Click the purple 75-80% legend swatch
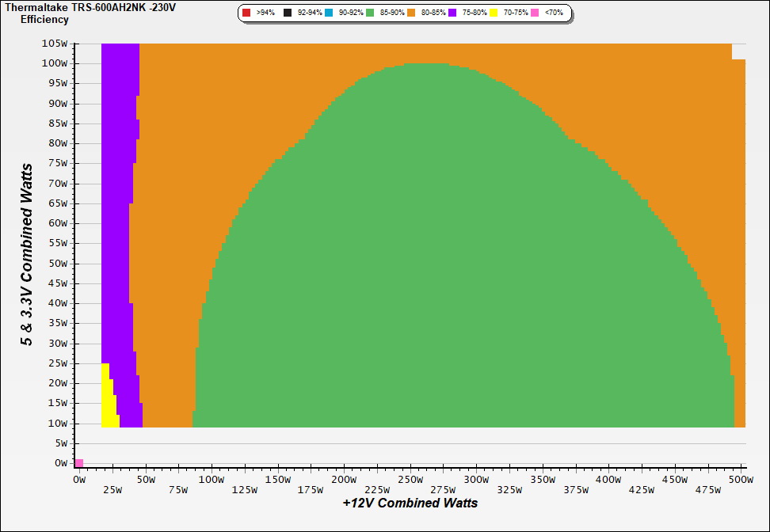770x532 pixels. click(452, 13)
